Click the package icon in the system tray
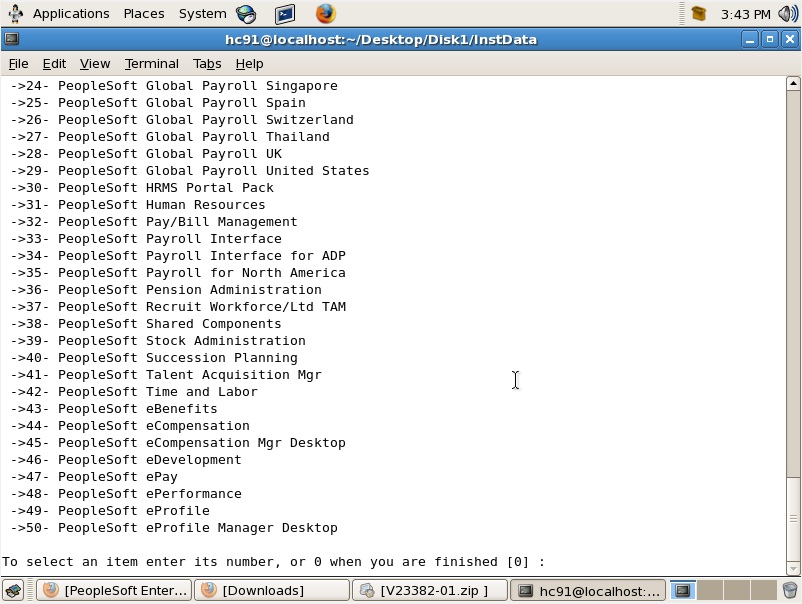This screenshot has width=802, height=604. click(698, 13)
